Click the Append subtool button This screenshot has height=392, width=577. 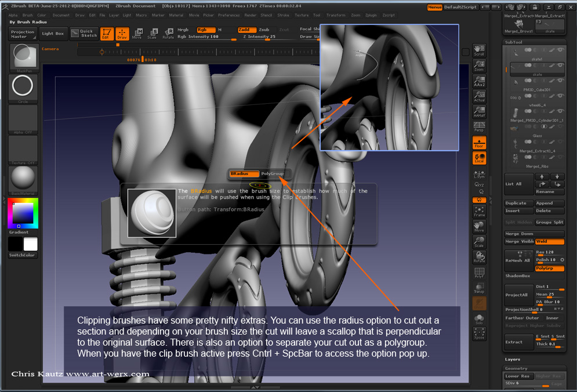pos(549,203)
